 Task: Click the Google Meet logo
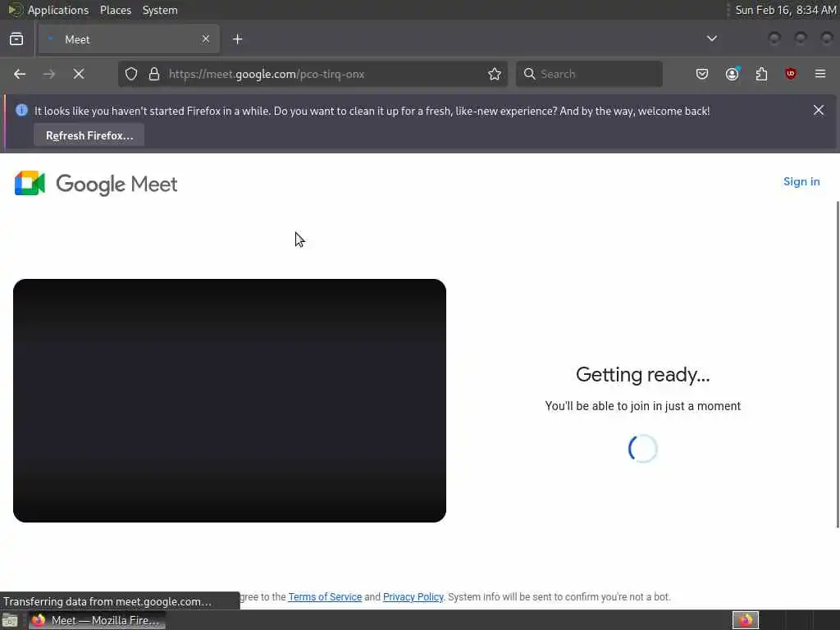(x=96, y=184)
